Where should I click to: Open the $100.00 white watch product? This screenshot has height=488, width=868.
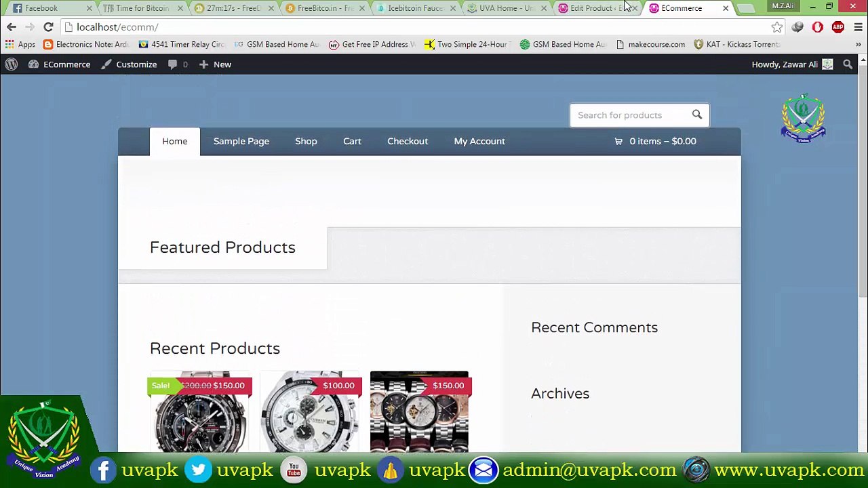pyautogui.click(x=311, y=411)
